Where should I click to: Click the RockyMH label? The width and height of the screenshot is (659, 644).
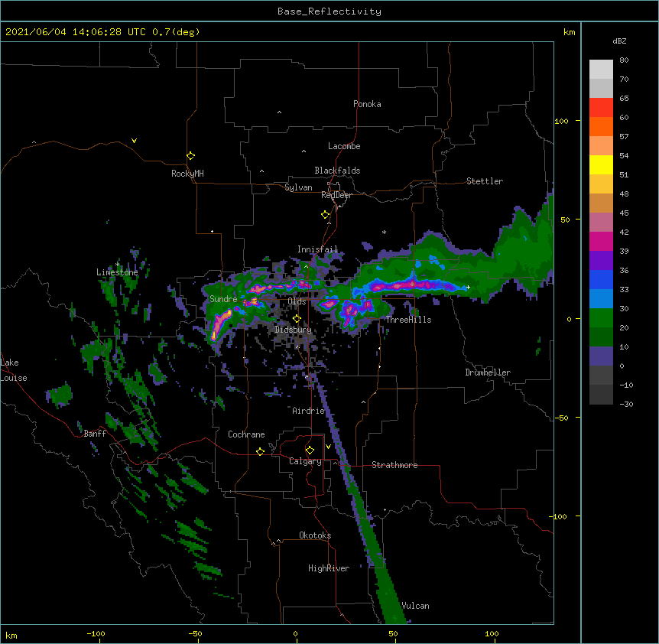point(187,174)
